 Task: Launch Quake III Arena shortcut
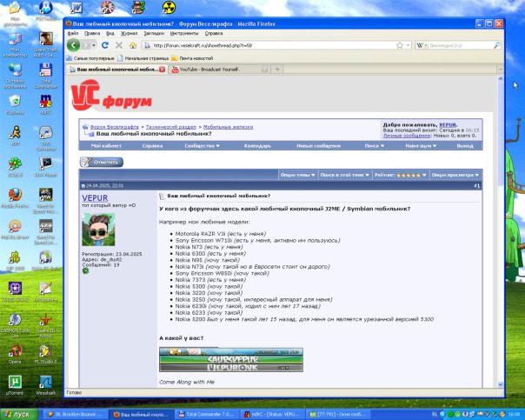(x=45, y=325)
